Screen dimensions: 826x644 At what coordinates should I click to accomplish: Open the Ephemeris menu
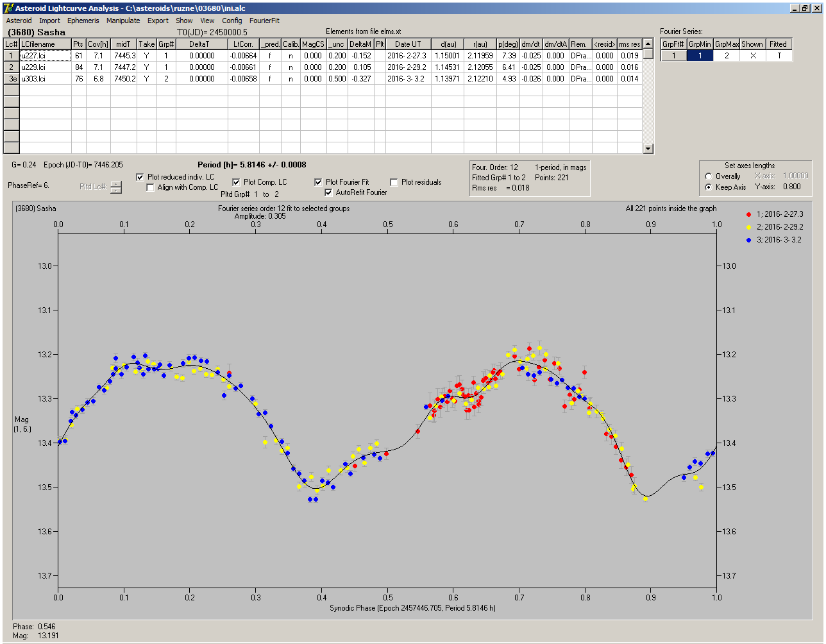tap(83, 21)
